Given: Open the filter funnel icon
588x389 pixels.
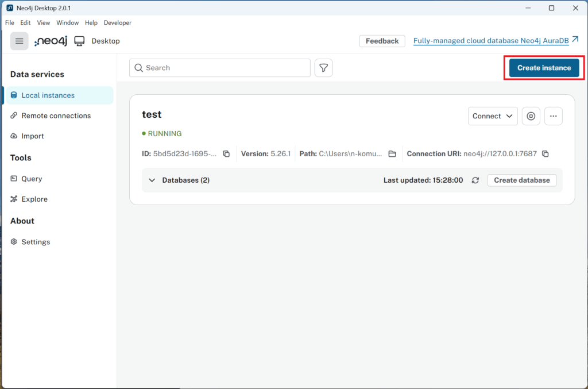Looking at the screenshot, I should click(323, 68).
